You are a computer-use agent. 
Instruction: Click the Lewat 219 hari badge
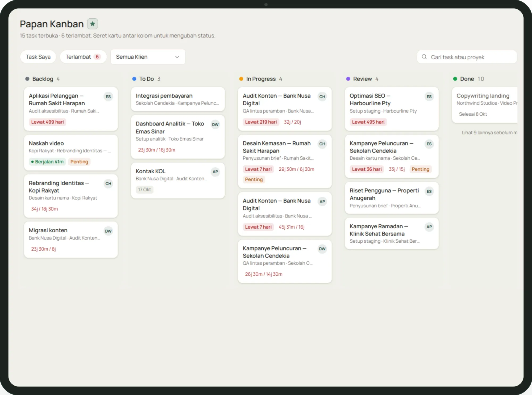[261, 122]
